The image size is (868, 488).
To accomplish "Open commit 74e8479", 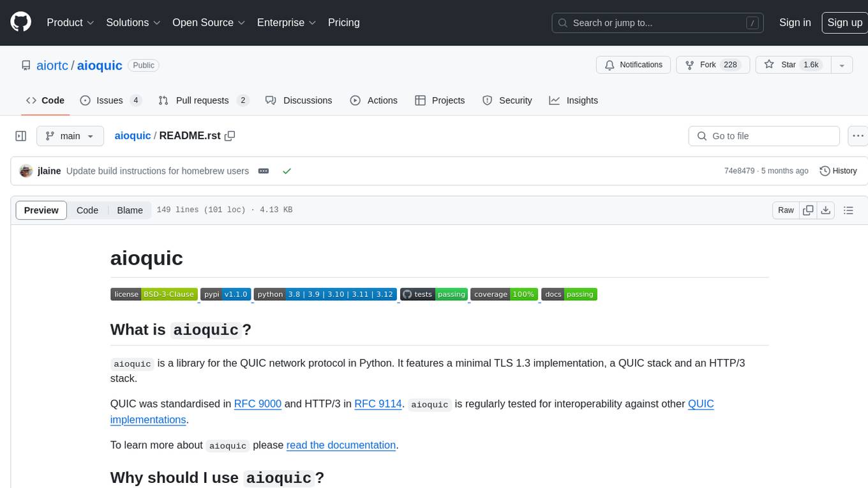I will click(x=739, y=171).
